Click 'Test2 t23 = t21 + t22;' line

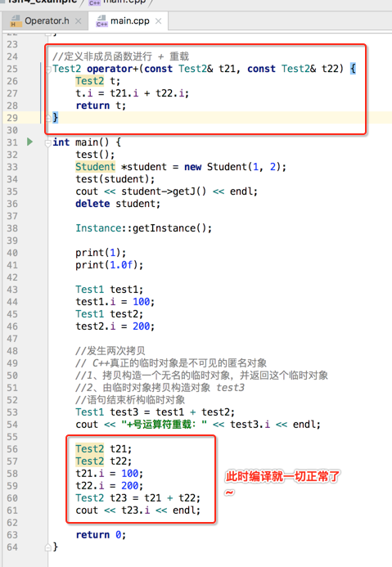pyautogui.click(x=137, y=498)
